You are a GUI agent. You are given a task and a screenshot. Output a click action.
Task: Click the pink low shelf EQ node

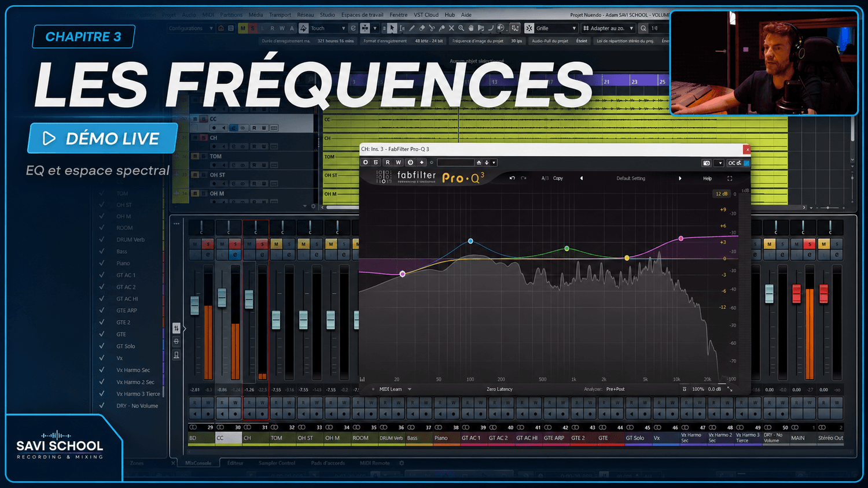pos(403,274)
